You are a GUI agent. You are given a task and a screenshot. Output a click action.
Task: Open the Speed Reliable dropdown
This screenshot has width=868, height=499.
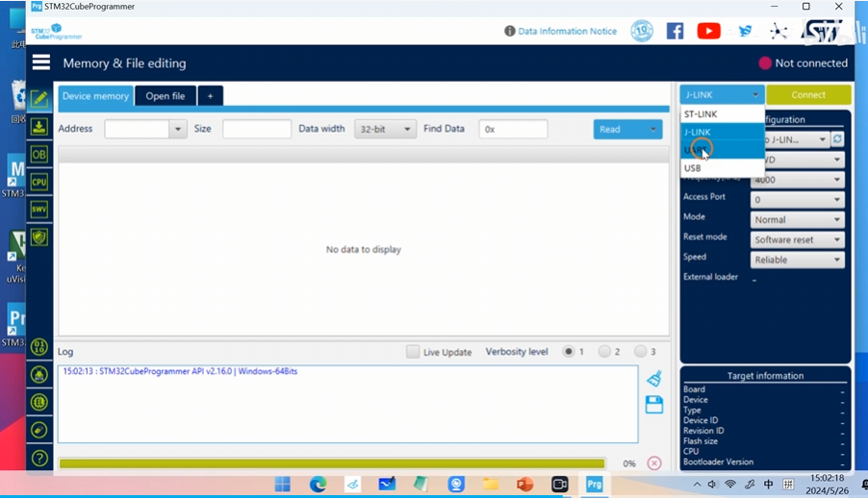pyautogui.click(x=797, y=260)
